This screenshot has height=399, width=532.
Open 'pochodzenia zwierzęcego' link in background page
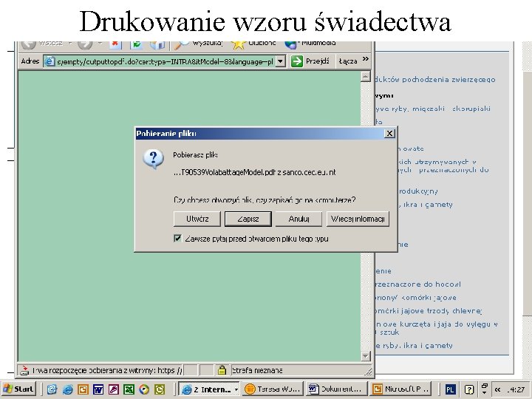(434, 79)
